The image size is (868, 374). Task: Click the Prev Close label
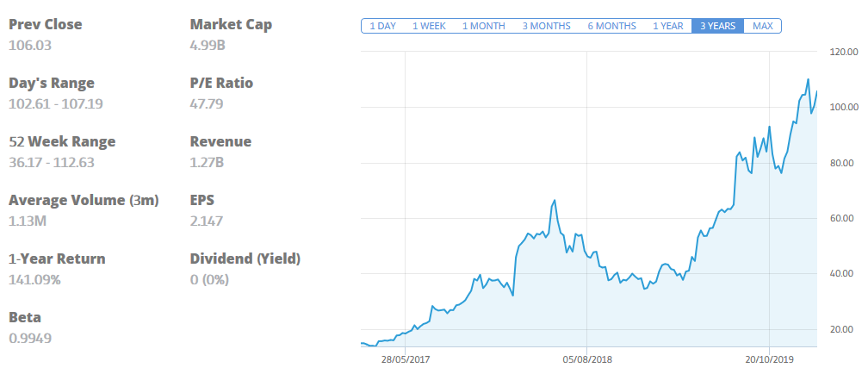coord(45,24)
